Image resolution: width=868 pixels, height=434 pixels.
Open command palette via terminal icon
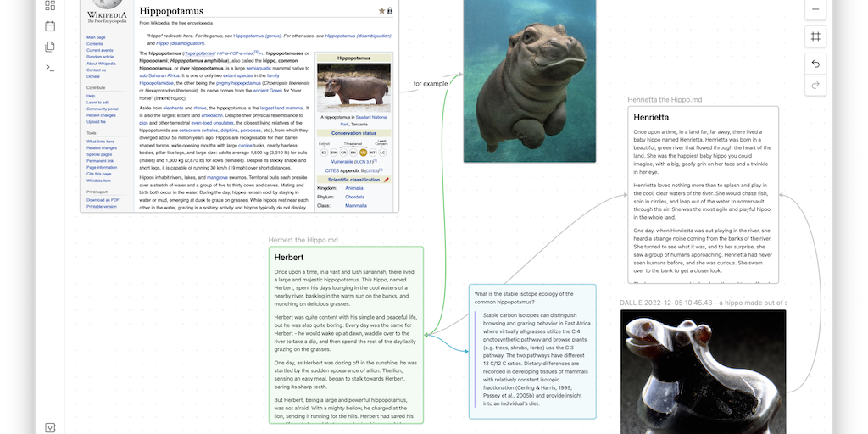(50, 67)
